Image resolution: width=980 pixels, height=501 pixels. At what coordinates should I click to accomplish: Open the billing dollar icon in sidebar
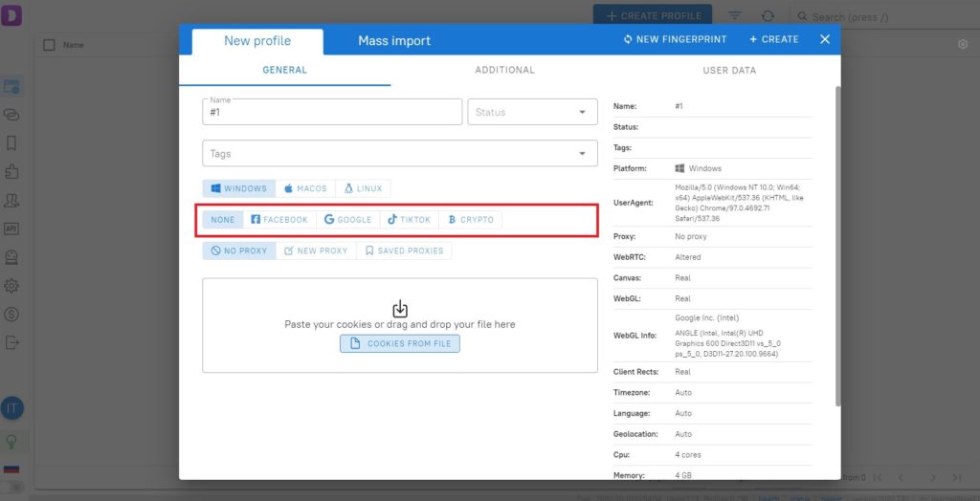(11, 315)
